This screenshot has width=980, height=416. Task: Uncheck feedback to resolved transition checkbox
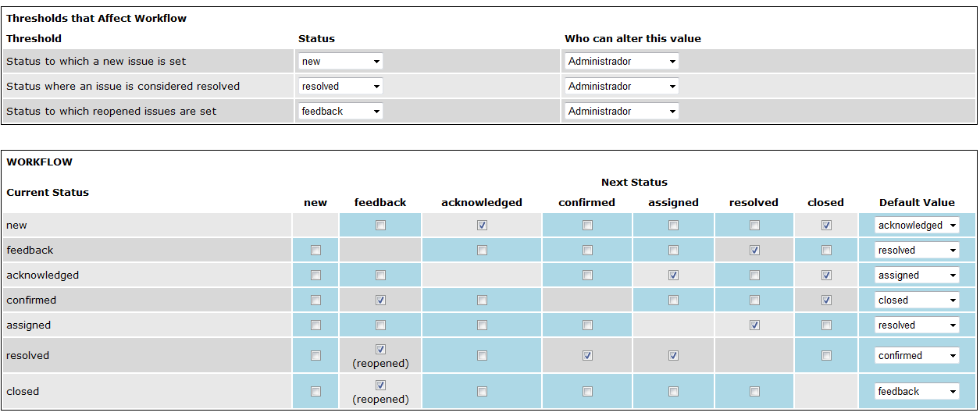coord(754,251)
